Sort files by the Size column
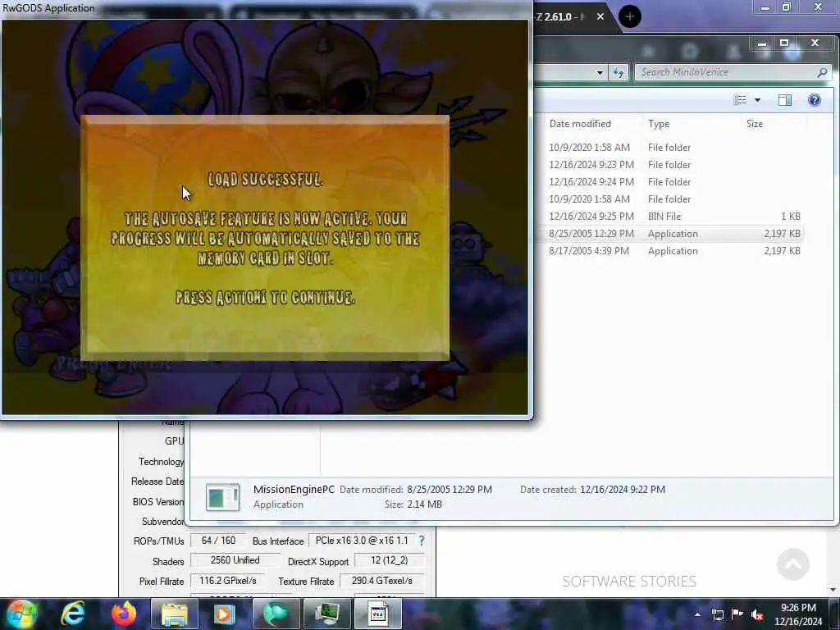The image size is (840, 630). (x=755, y=124)
